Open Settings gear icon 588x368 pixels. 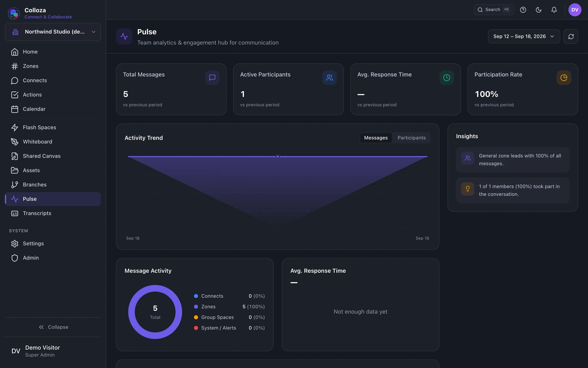click(x=14, y=244)
